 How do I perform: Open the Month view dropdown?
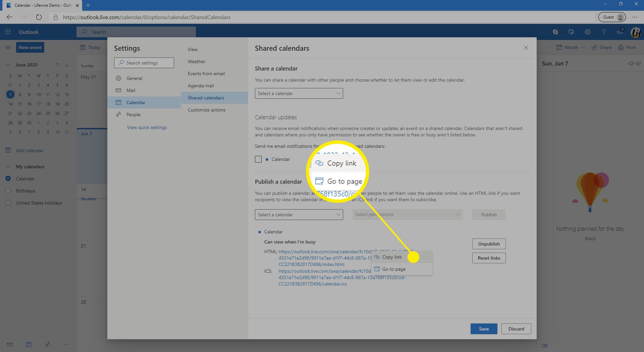click(x=571, y=47)
